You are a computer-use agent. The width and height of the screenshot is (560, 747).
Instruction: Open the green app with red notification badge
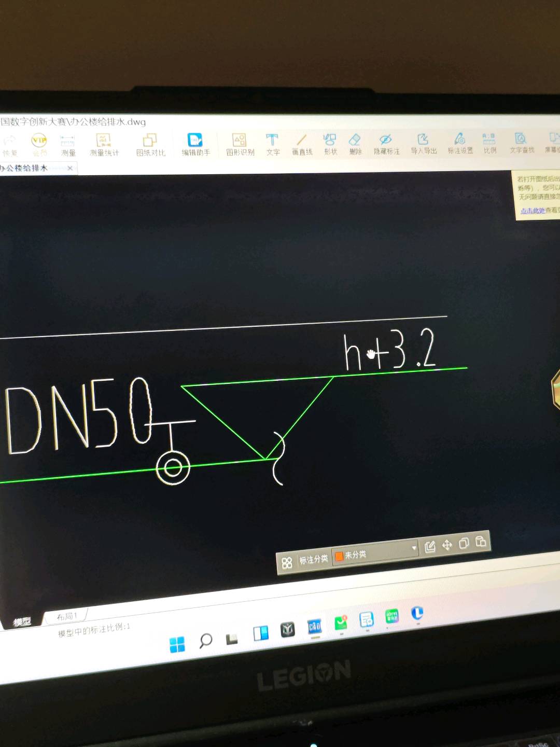(x=341, y=622)
